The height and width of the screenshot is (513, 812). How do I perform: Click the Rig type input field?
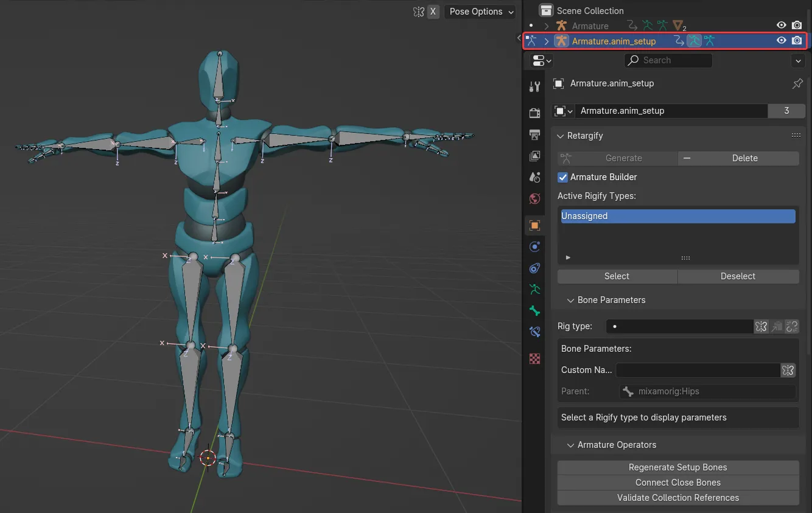680,326
